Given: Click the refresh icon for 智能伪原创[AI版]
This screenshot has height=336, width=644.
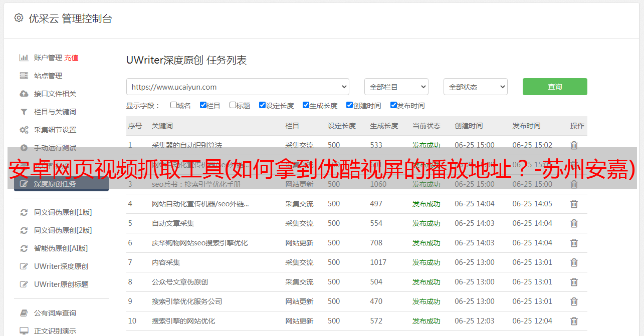Looking at the screenshot, I should pyautogui.click(x=24, y=248).
